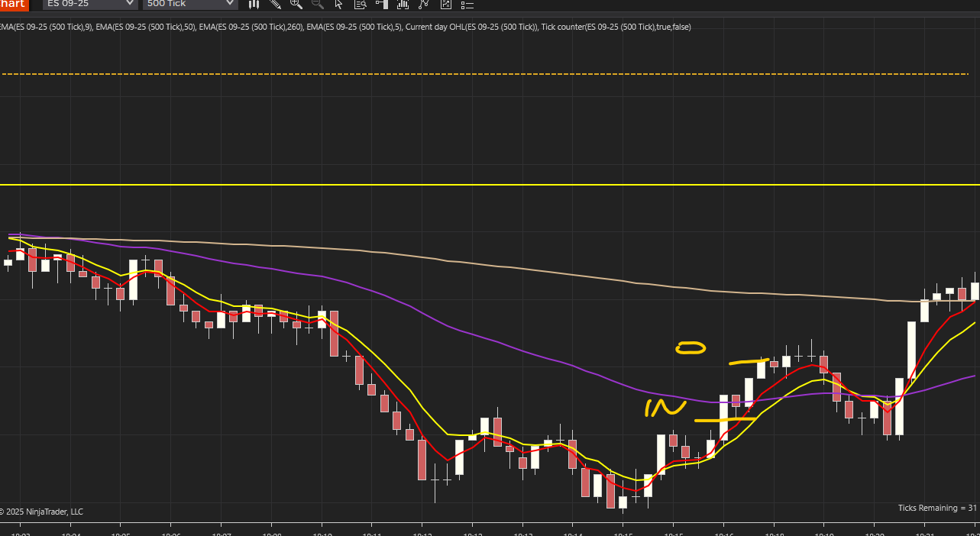Click the Chart tab label

click(14, 4)
